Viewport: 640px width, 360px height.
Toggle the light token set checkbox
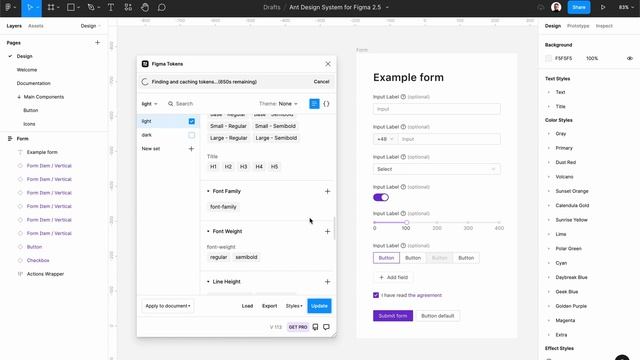pyautogui.click(x=191, y=121)
